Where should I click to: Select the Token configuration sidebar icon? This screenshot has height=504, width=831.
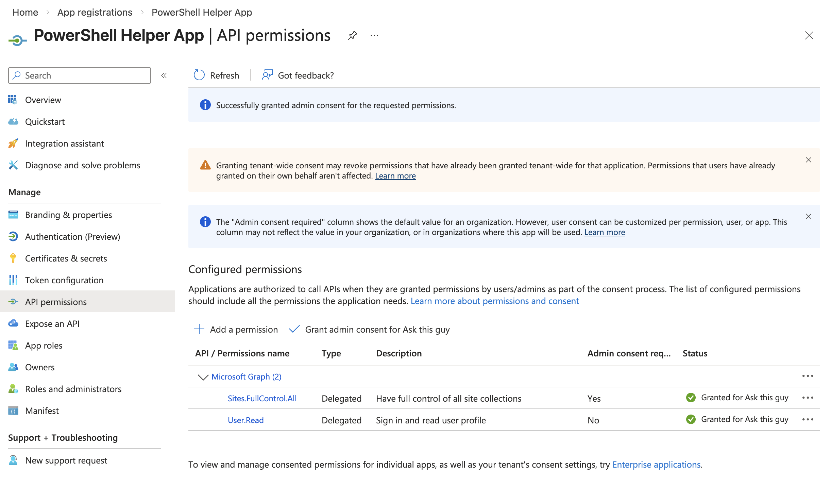(x=13, y=280)
